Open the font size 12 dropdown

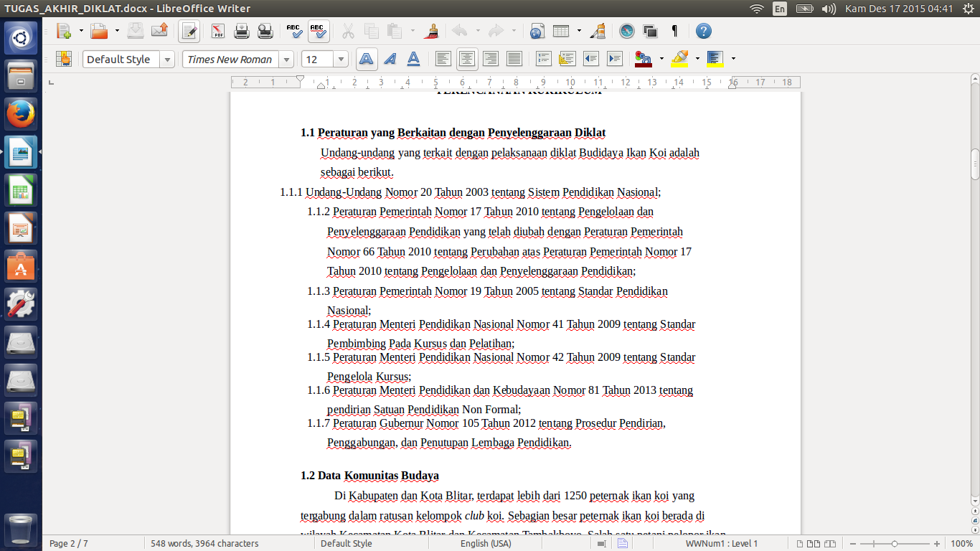pos(341,60)
